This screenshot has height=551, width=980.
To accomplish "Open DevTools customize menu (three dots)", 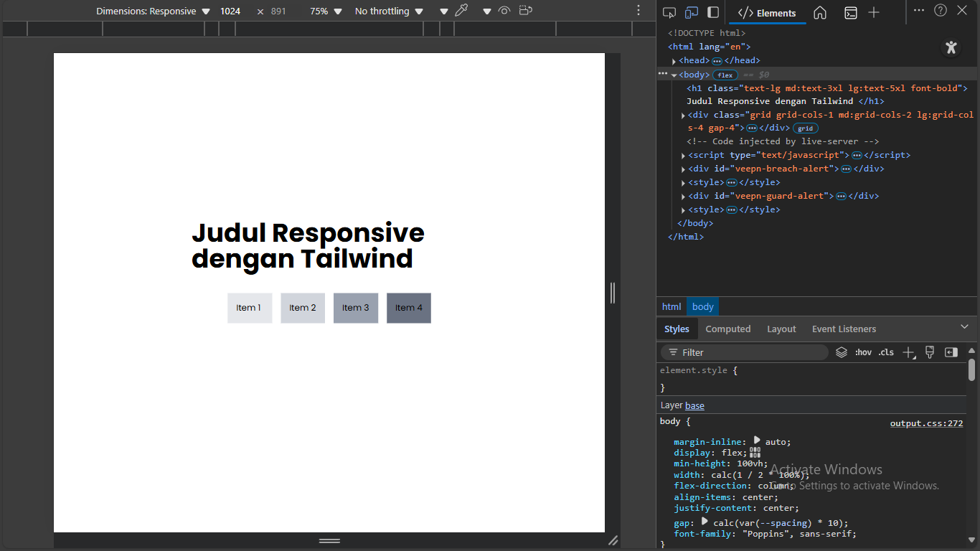I will (x=919, y=10).
